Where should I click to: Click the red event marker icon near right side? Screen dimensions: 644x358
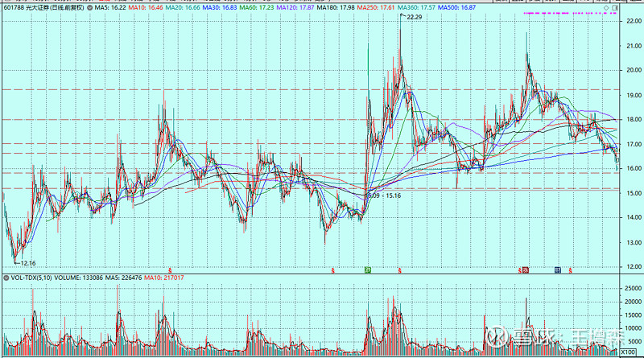coord(525,270)
